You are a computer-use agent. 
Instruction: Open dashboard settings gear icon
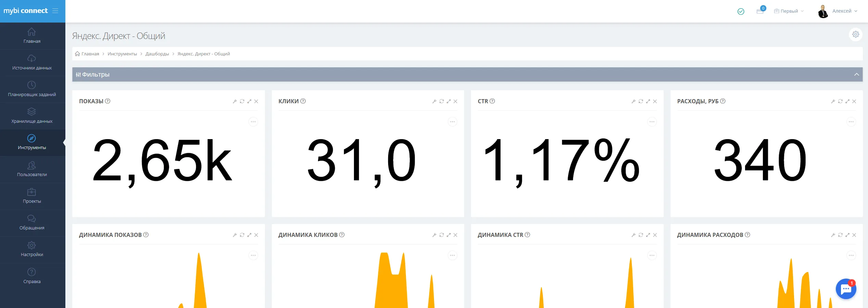(x=855, y=35)
